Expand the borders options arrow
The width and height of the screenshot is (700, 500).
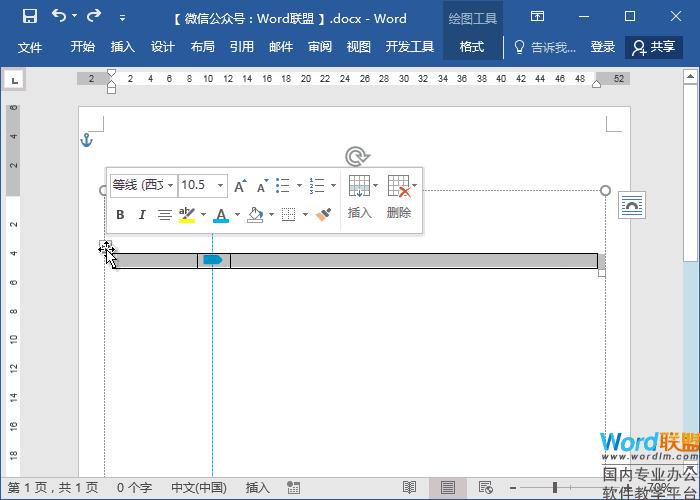click(305, 215)
